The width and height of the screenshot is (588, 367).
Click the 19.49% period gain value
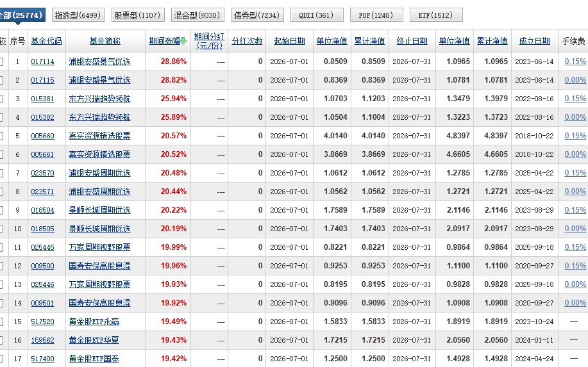tap(174, 322)
